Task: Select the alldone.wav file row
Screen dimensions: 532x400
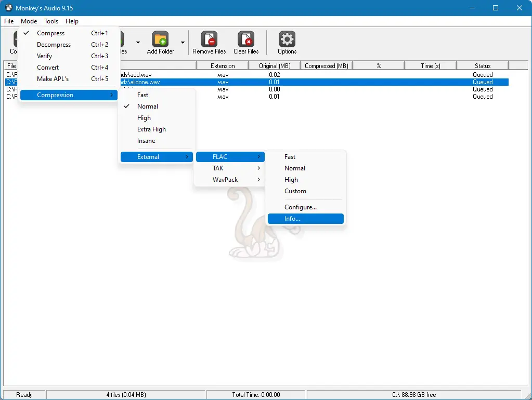Action: tap(257, 82)
